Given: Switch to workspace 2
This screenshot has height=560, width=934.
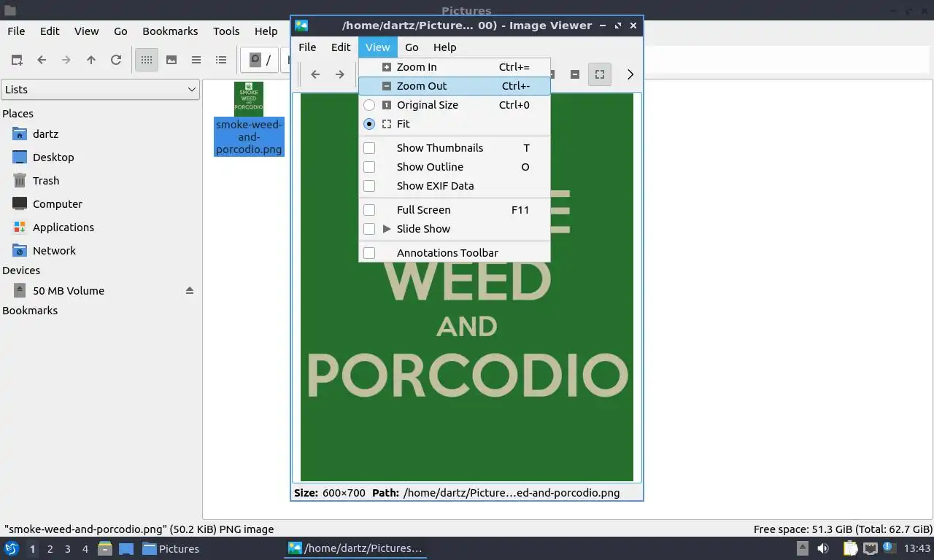Looking at the screenshot, I should pyautogui.click(x=50, y=549).
